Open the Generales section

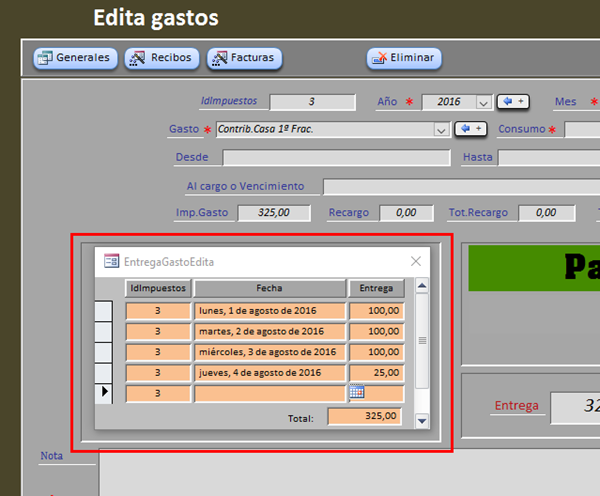point(74,58)
